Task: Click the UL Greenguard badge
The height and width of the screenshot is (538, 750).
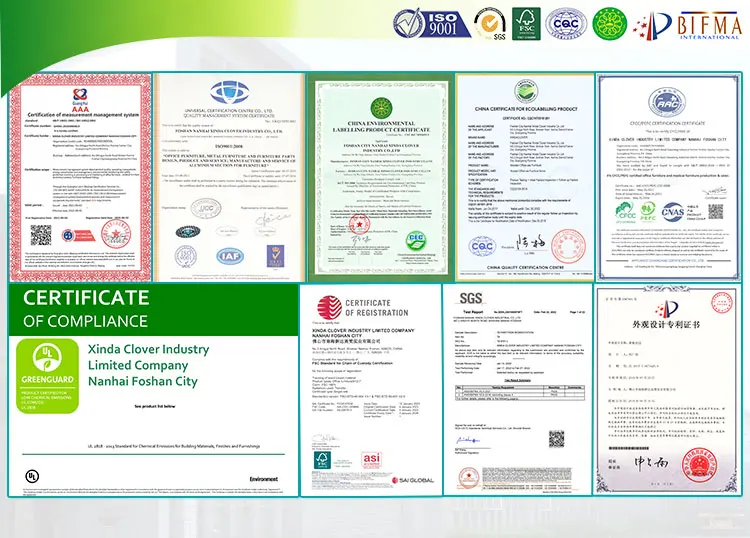Action: 47,376
